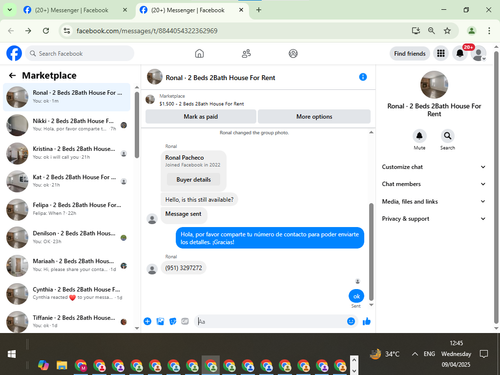View site information icon in address bar

(67, 31)
